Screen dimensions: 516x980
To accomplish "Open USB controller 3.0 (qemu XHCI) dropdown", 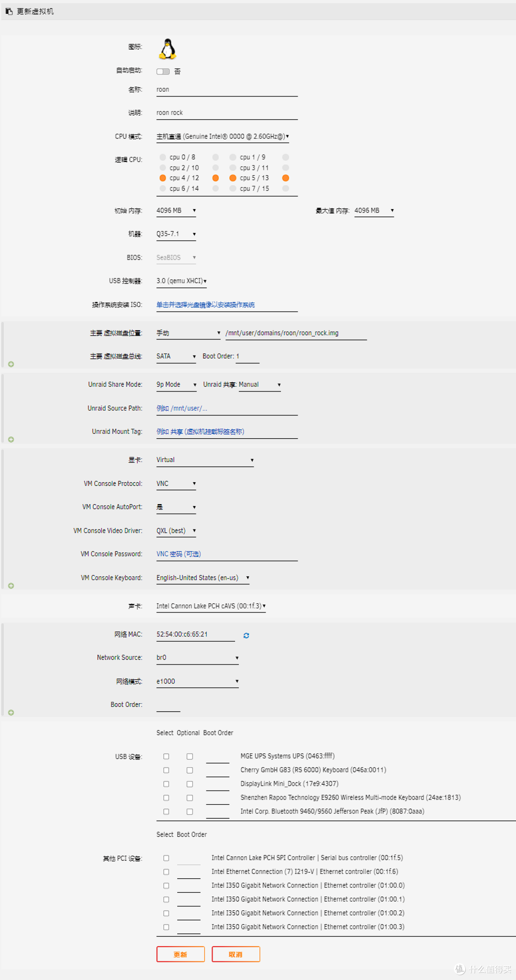I will pos(182,281).
